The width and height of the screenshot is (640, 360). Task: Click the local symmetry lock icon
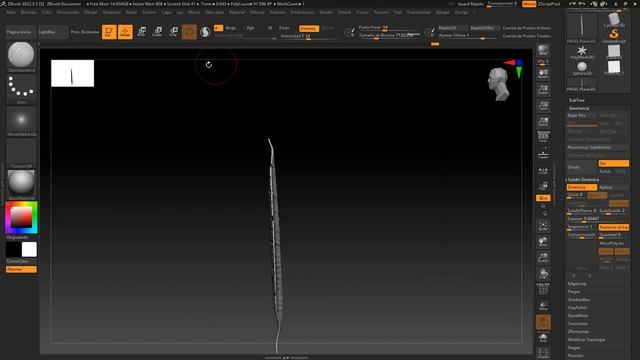click(543, 186)
